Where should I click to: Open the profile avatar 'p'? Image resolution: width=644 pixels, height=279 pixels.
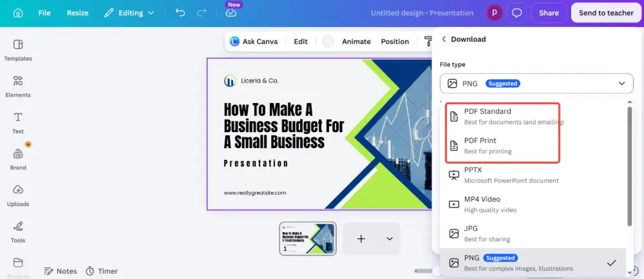[495, 13]
